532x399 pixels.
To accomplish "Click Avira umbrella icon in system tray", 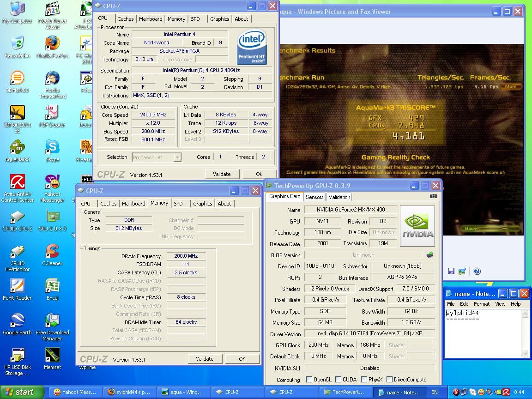I will tap(506, 392).
